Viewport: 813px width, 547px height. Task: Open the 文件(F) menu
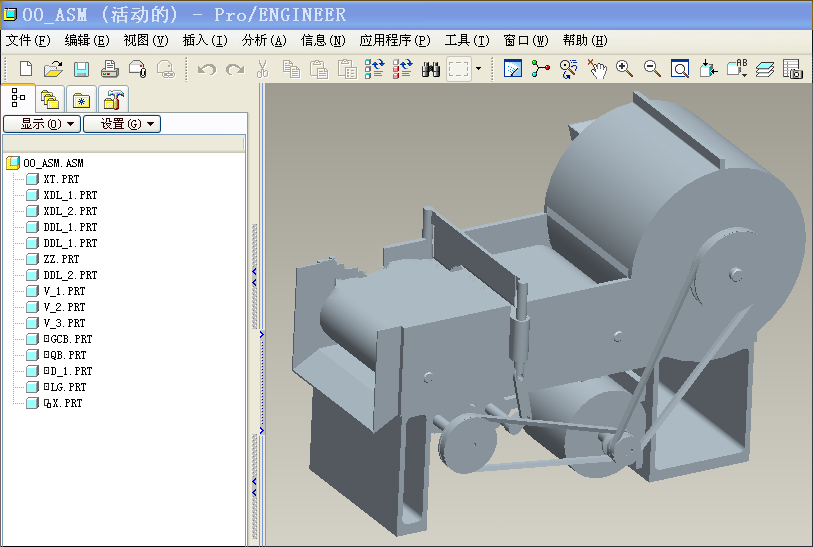[x=28, y=41]
